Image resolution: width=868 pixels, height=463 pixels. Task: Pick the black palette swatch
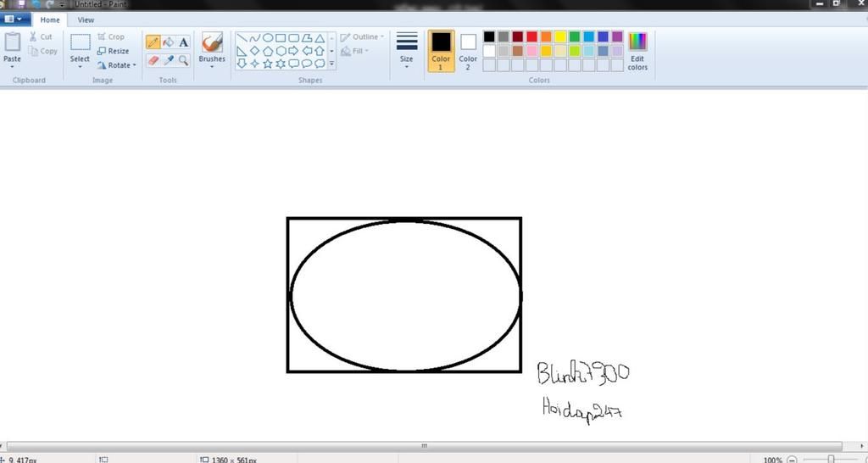tap(489, 36)
